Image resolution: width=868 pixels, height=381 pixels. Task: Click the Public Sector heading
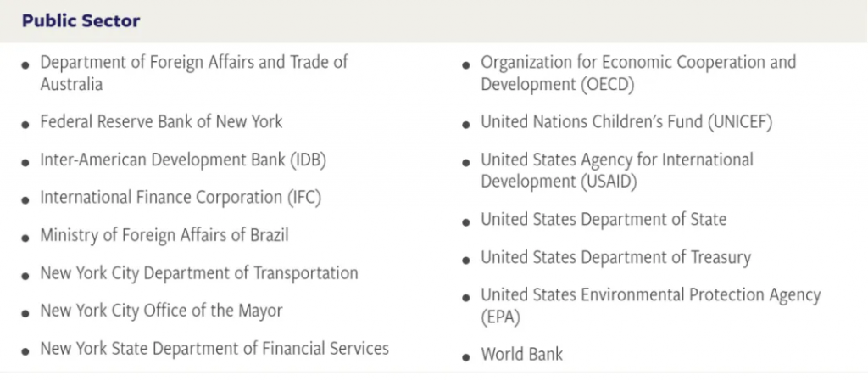(x=81, y=21)
